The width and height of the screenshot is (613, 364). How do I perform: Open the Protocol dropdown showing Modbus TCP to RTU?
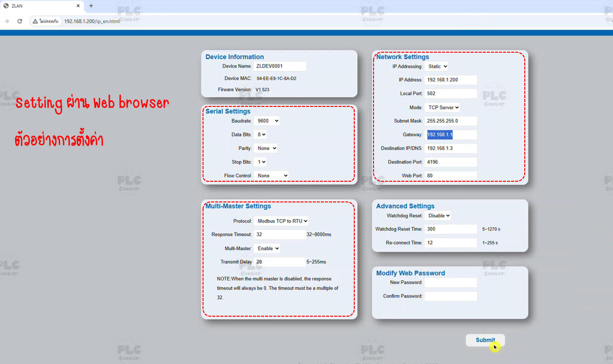(x=282, y=221)
